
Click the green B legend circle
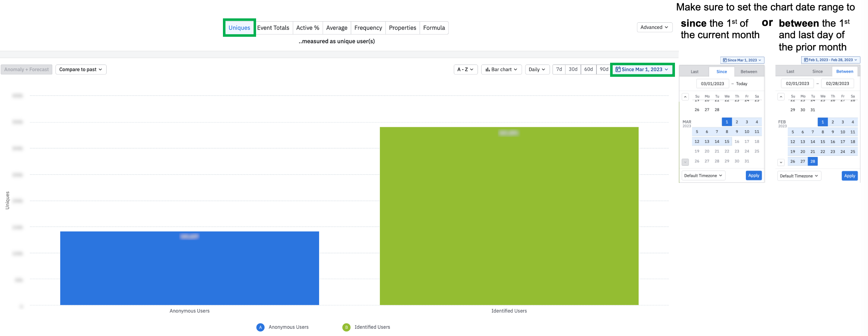pos(346,327)
